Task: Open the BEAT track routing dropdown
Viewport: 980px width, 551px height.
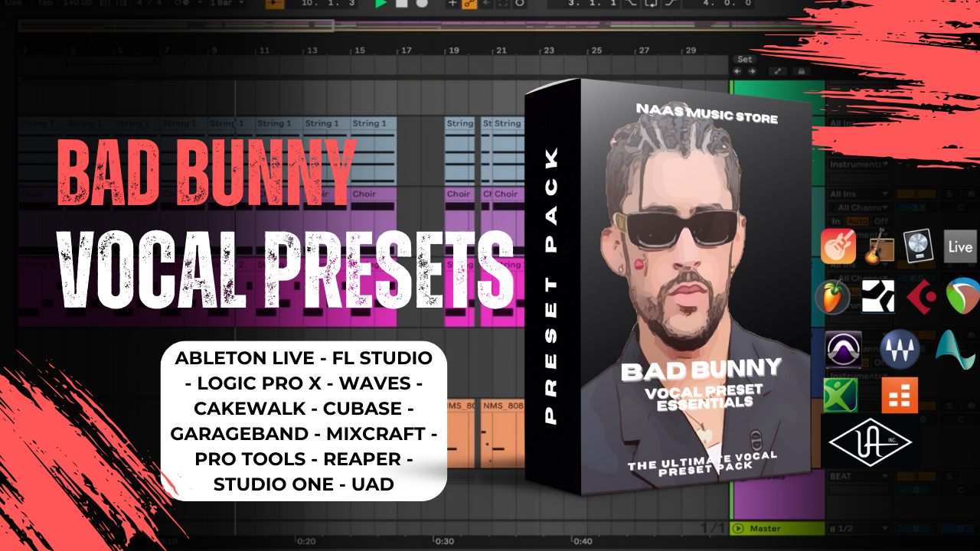Action: (x=857, y=477)
